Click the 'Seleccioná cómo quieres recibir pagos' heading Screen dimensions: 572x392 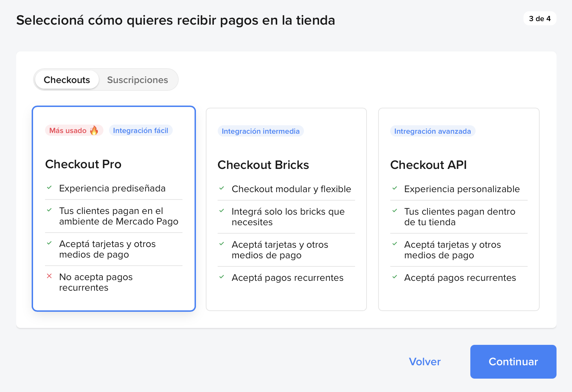[x=176, y=20]
